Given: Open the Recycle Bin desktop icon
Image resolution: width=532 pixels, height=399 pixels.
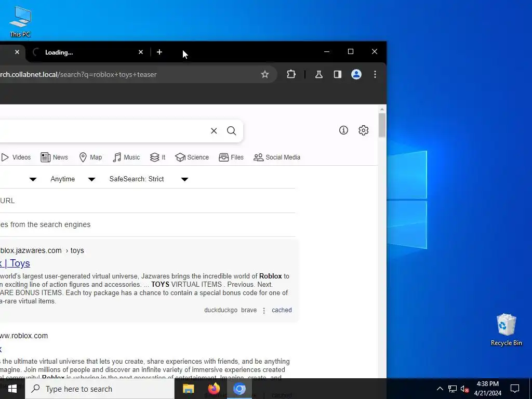Looking at the screenshot, I should tap(506, 330).
